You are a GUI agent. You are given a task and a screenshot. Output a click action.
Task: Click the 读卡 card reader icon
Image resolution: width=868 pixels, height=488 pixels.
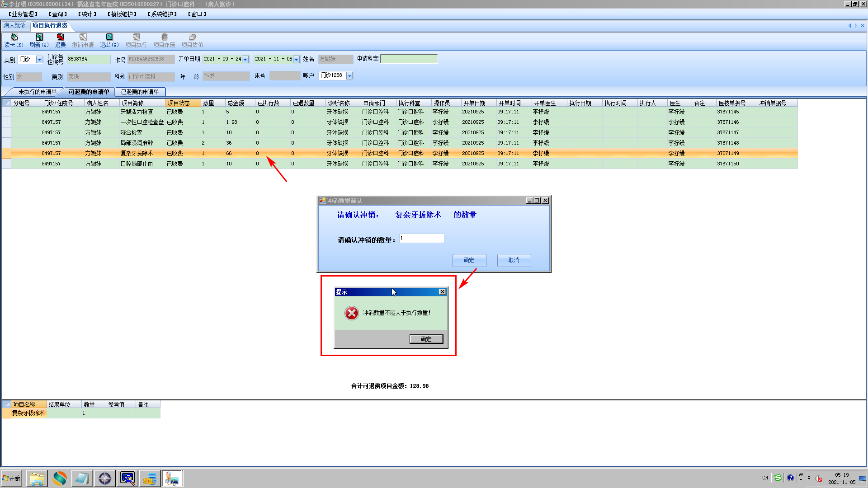[x=14, y=37]
